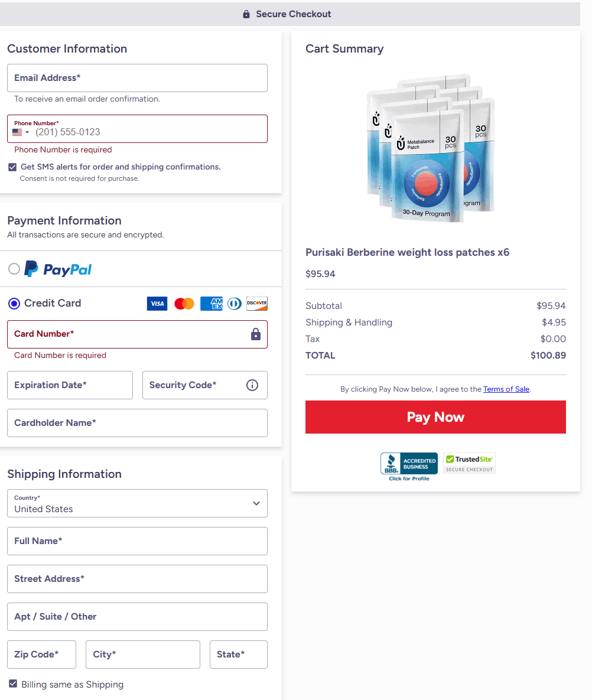Select the Credit Card radio button
The image size is (592, 700).
point(14,304)
